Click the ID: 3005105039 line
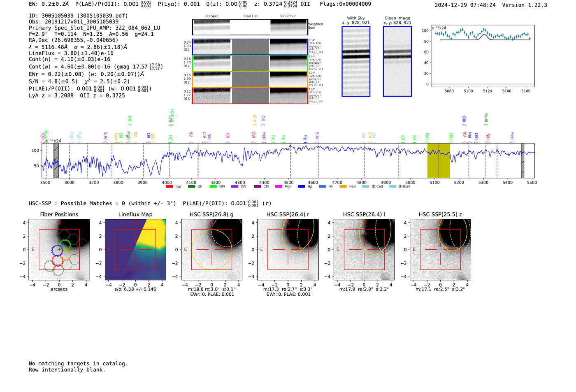The image size is (576, 392). click(x=78, y=16)
